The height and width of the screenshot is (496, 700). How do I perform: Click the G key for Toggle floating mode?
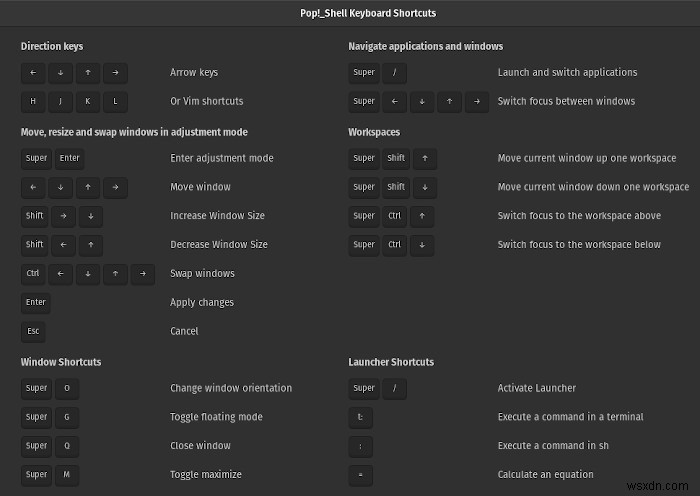click(67, 417)
